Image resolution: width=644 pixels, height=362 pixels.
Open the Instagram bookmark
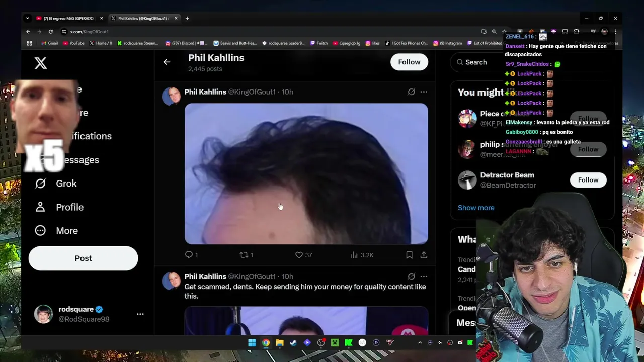(x=447, y=43)
